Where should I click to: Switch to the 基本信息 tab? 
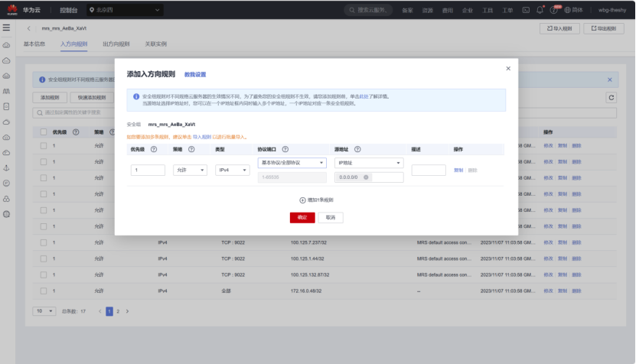pos(34,44)
